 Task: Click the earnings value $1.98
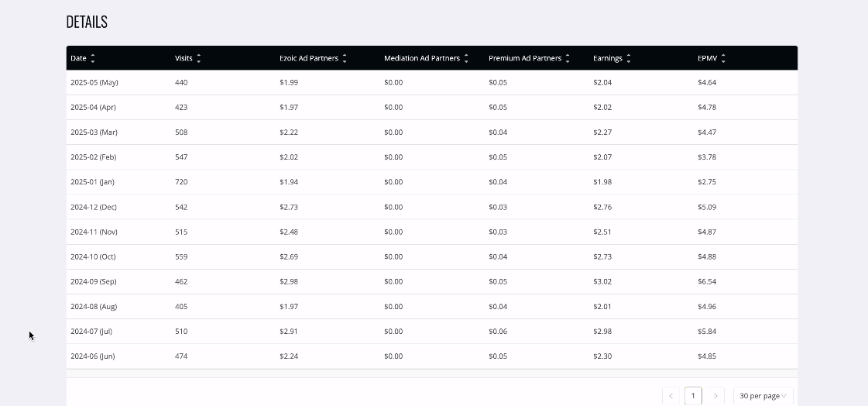(x=602, y=181)
